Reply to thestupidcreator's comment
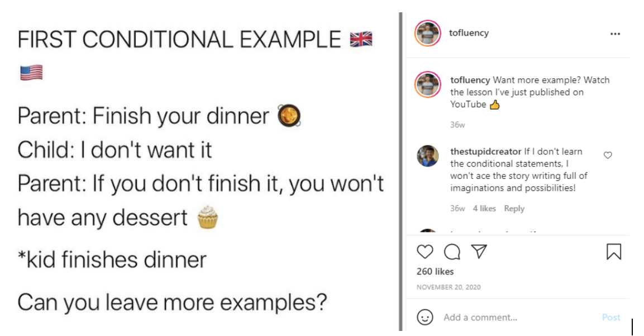This screenshot has height=336, width=644. coord(514,209)
